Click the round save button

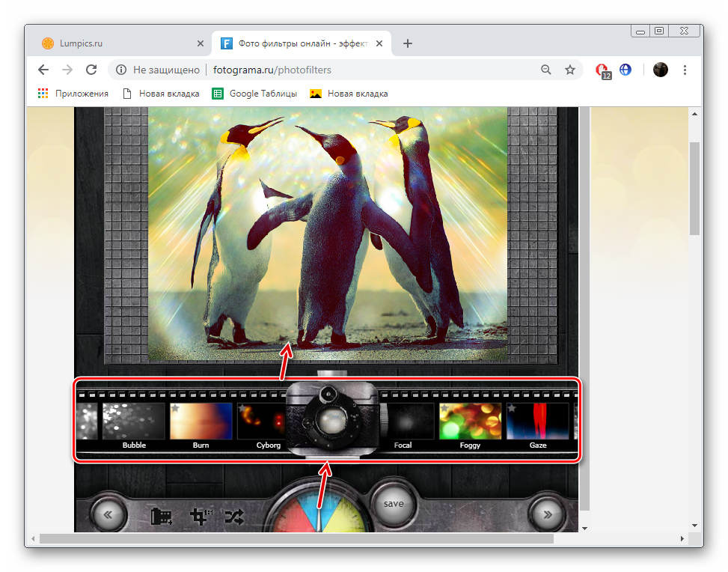pos(394,505)
